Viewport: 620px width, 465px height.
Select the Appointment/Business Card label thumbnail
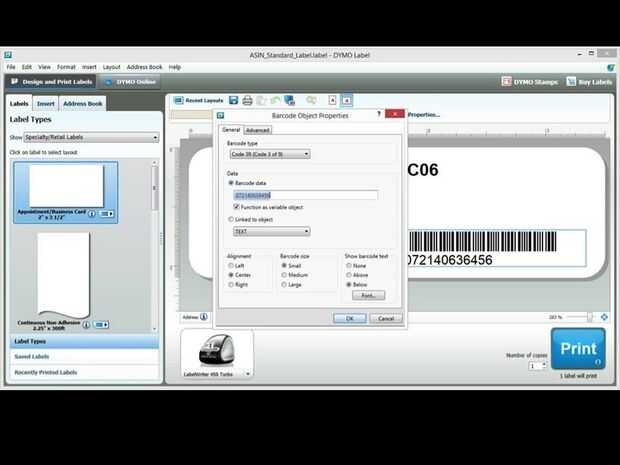tap(66, 192)
